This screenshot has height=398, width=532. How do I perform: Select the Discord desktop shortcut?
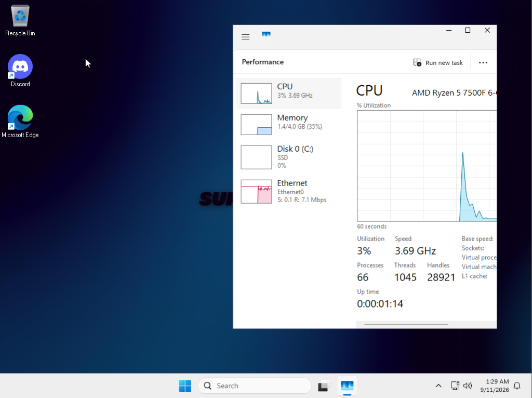pos(20,71)
